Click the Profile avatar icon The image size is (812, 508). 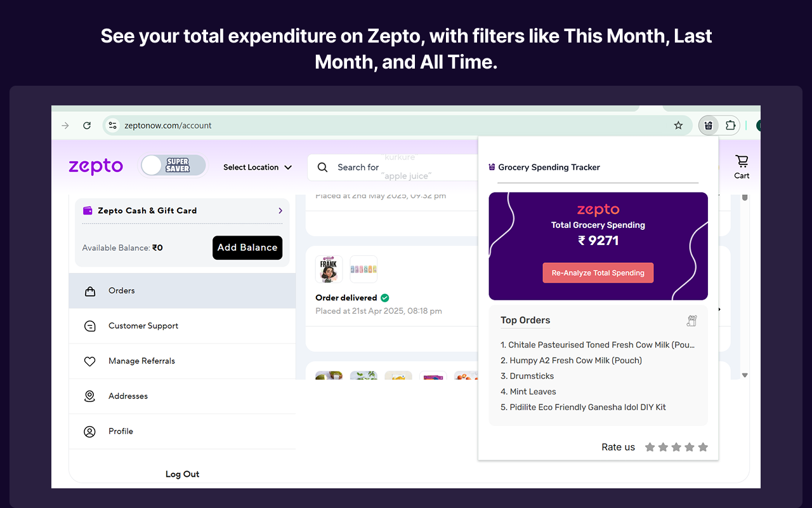point(89,431)
